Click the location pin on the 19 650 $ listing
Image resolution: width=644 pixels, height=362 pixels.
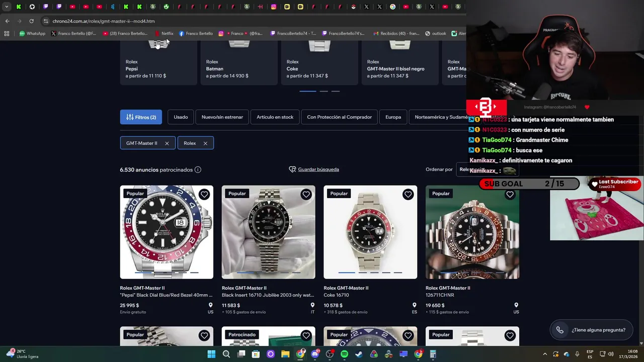pos(516,305)
